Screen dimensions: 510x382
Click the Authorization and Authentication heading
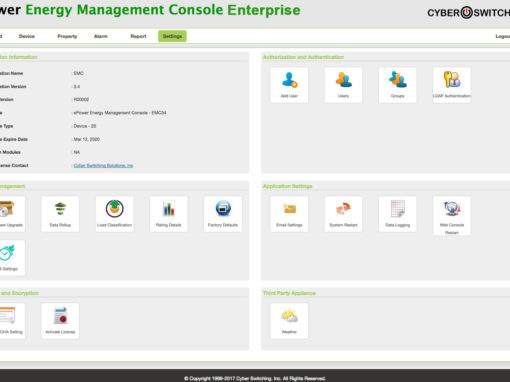coord(303,57)
